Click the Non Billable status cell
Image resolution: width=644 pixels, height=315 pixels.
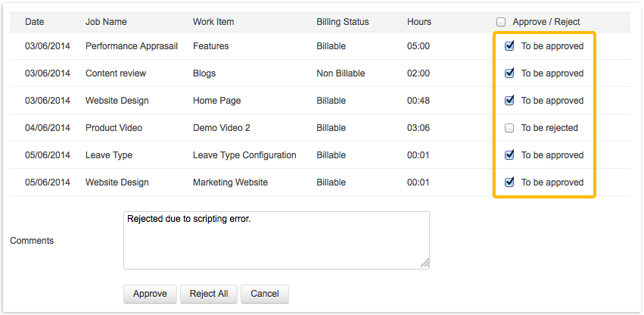(x=341, y=73)
